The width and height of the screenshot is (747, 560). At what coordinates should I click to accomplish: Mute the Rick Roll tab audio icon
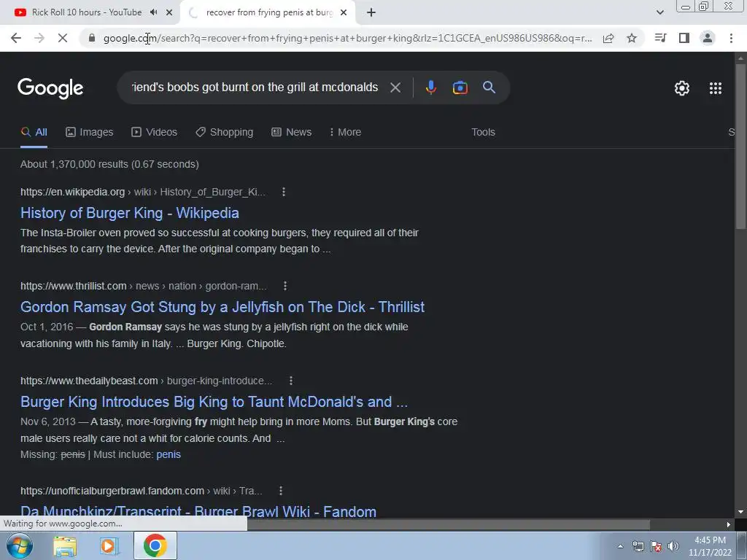pyautogui.click(x=153, y=12)
